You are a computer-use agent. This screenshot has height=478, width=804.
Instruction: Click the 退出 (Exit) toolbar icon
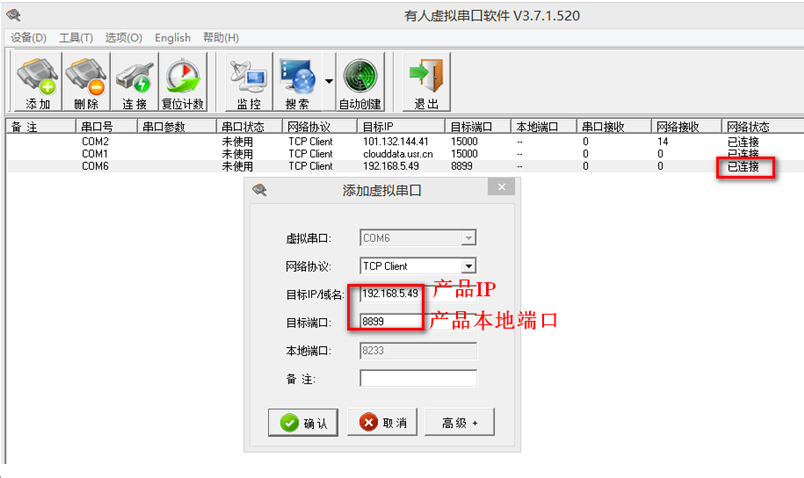pos(427,82)
